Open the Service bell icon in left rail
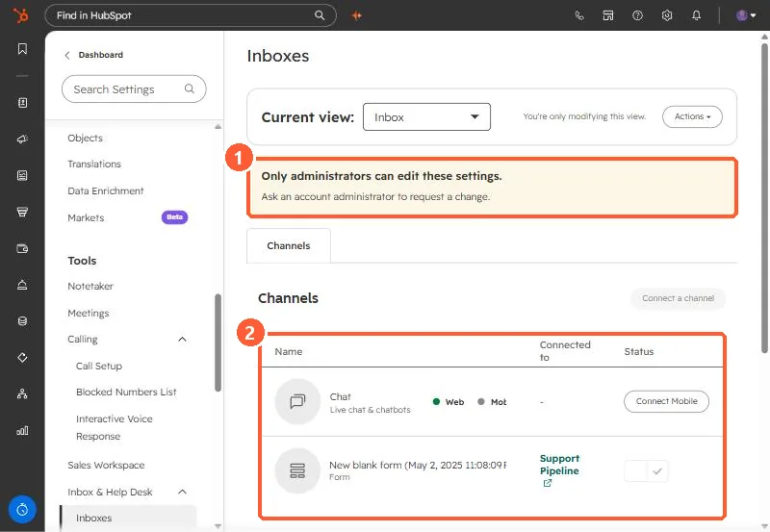Viewport: 770px width, 532px height. (x=22, y=285)
